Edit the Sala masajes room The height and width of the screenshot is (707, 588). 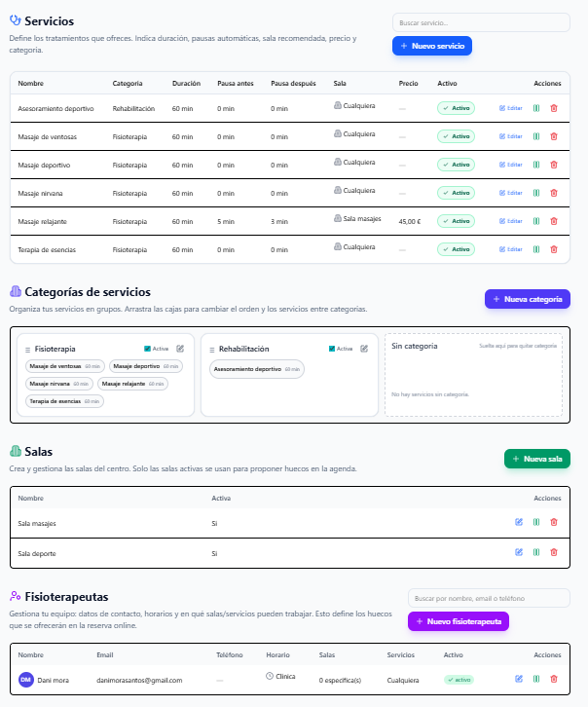[x=519, y=523]
